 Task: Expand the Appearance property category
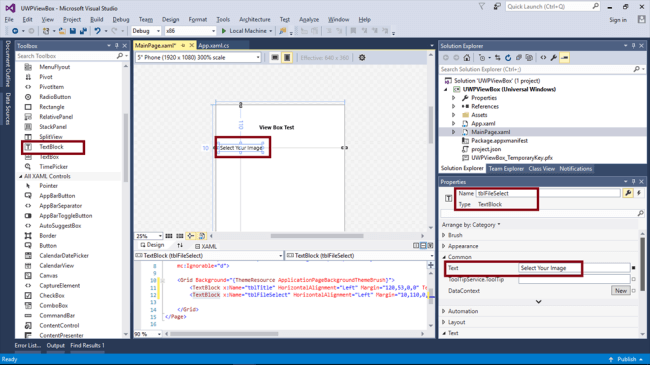(444, 246)
